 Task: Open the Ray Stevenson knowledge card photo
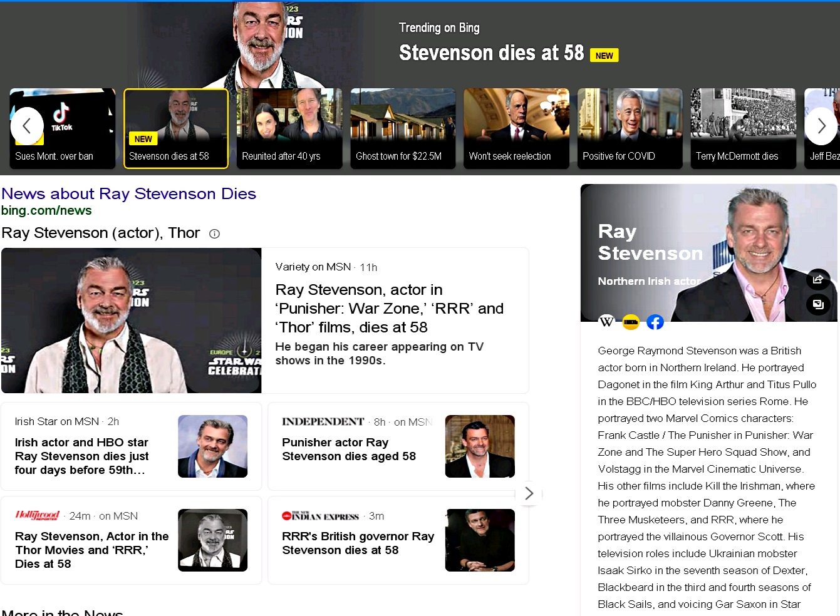coord(709,253)
